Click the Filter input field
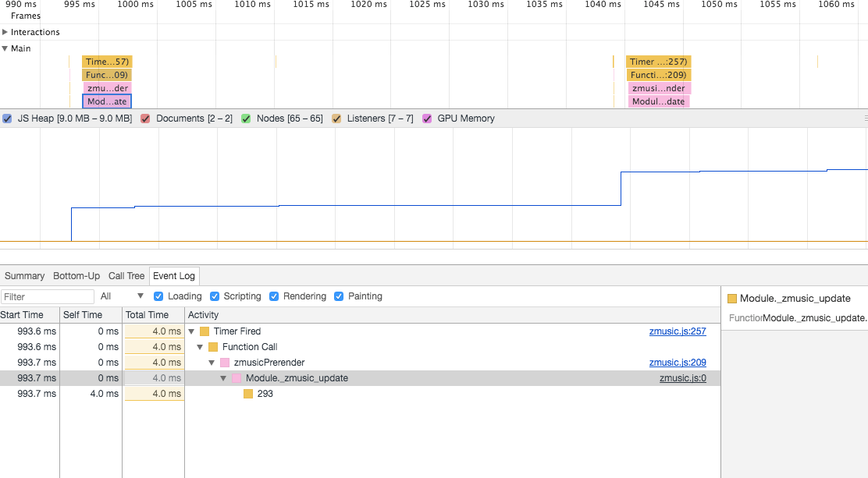The height and width of the screenshot is (478, 868). [47, 296]
